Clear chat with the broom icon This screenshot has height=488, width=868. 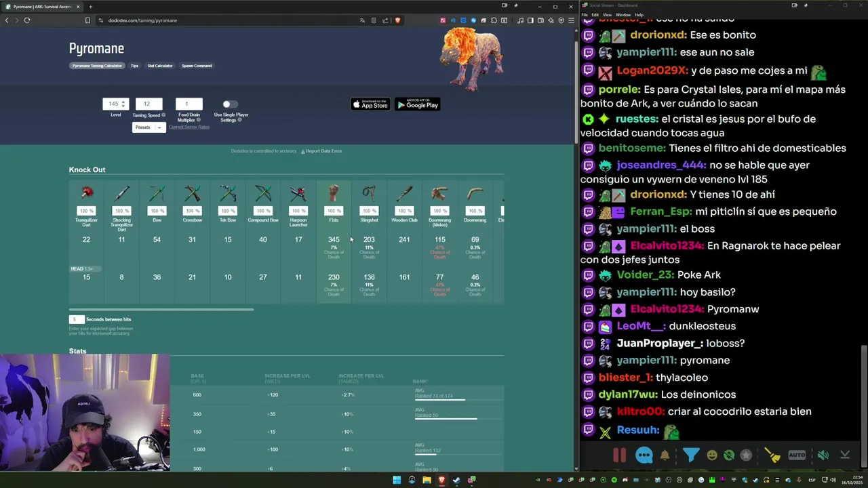click(772, 455)
